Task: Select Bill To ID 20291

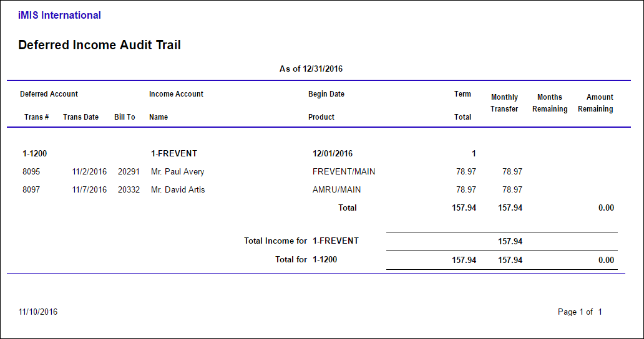Action: (129, 172)
